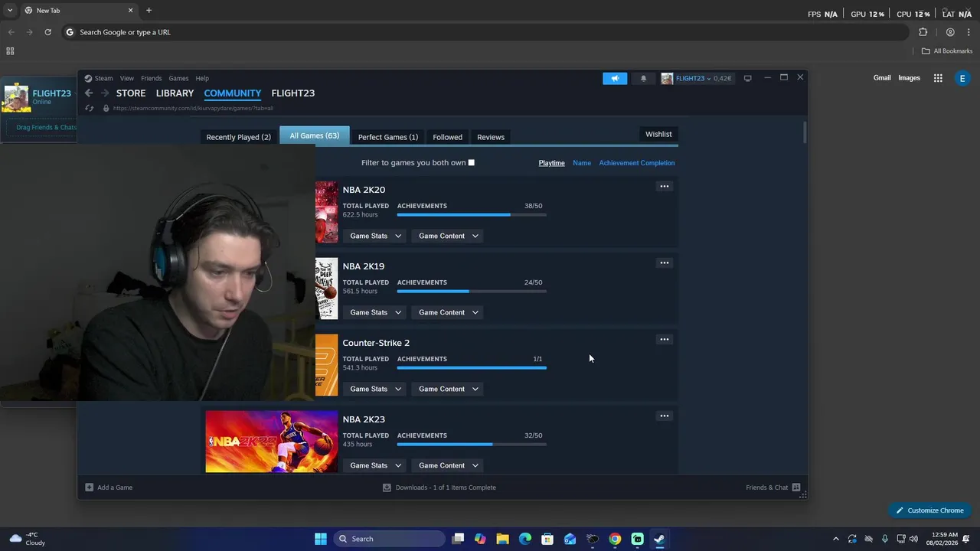The height and width of the screenshot is (551, 980).
Task: Reload the Chrome tab
Action: click(47, 32)
